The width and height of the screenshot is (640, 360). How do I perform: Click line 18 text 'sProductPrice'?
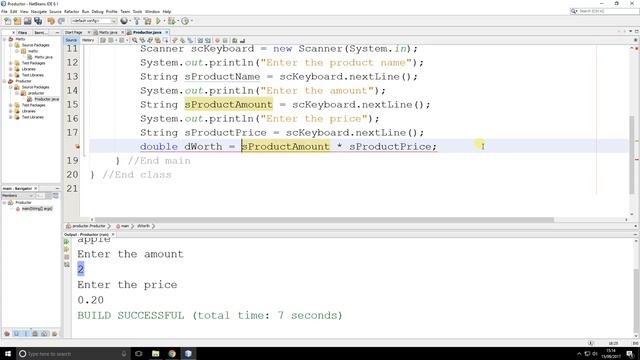tap(389, 147)
